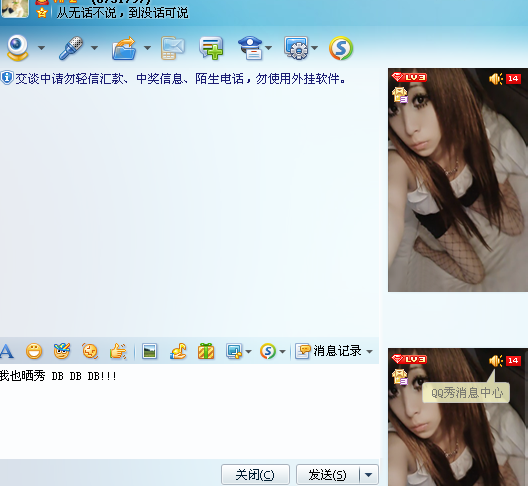Click the outfit icon on the upper QQ show

[x=400, y=95]
